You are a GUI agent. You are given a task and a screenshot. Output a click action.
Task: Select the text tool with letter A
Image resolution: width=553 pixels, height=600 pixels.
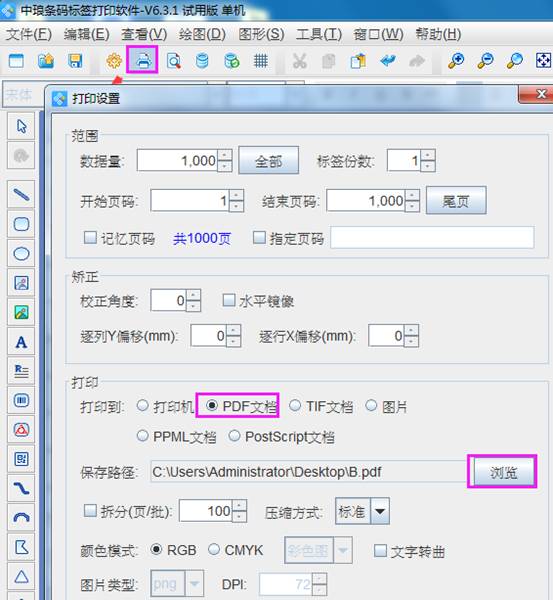21,342
